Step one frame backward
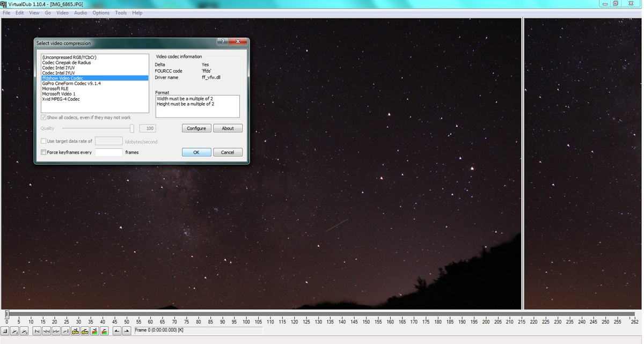This screenshot has height=344, width=644. (x=46, y=330)
